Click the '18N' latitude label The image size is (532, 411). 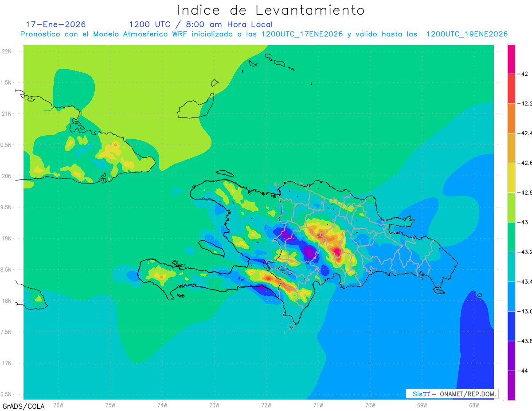[8, 301]
